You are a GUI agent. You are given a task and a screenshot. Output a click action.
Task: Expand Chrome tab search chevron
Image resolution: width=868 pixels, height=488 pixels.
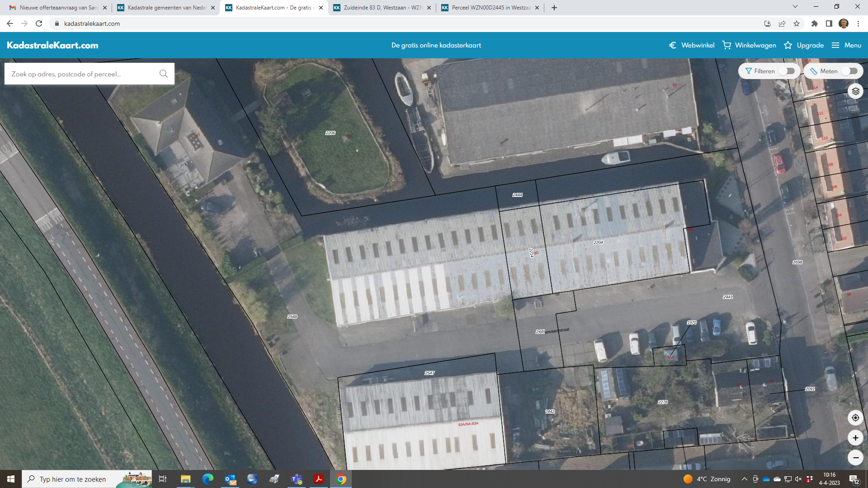pyautogui.click(x=795, y=7)
